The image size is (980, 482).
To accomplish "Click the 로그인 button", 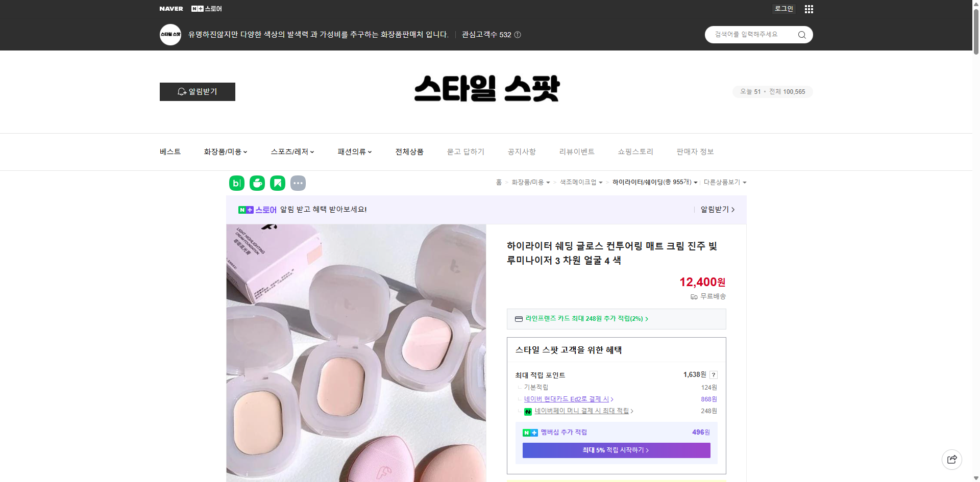I will 783,9.
